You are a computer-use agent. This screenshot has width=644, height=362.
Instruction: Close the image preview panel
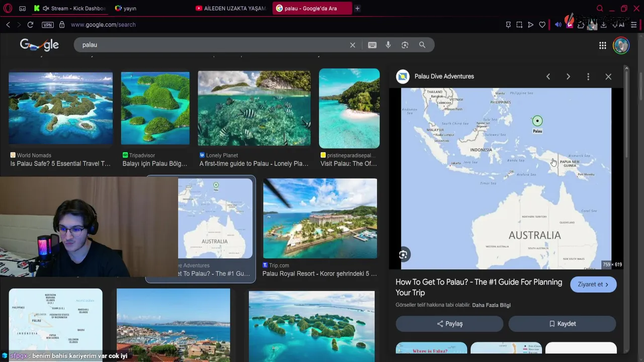tap(608, 76)
